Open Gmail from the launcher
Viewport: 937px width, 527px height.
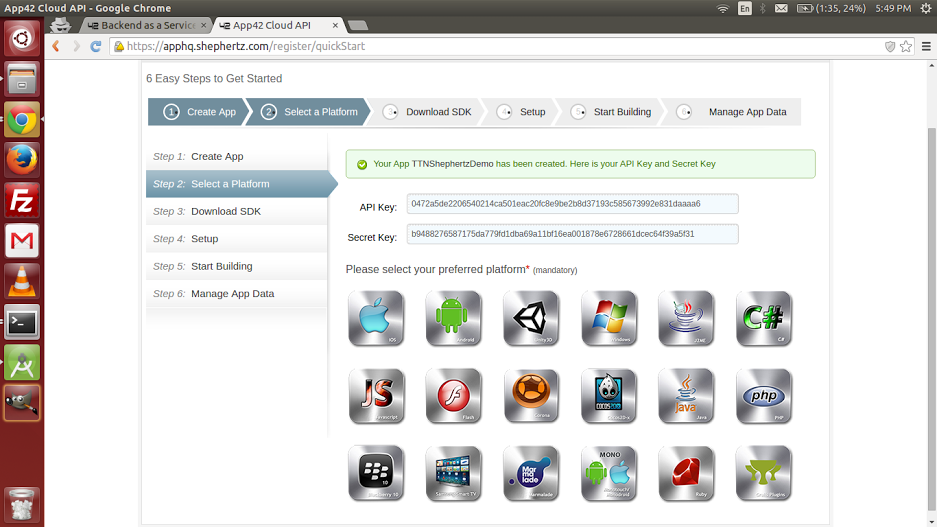tap(22, 241)
